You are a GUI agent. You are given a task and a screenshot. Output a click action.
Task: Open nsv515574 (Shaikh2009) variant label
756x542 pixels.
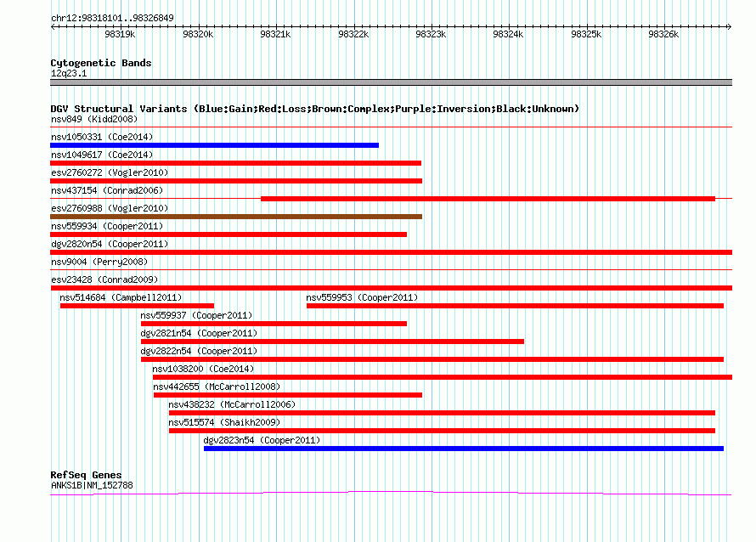pyautogui.click(x=224, y=422)
